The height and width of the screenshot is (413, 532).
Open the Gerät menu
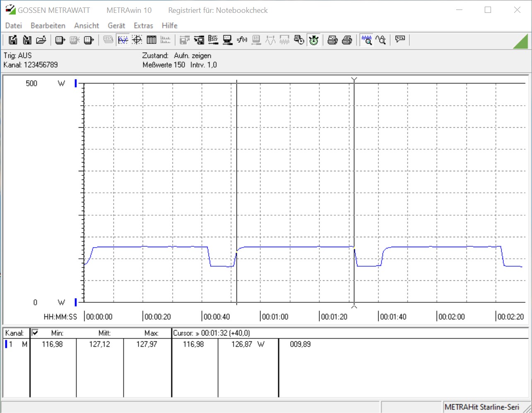(116, 26)
